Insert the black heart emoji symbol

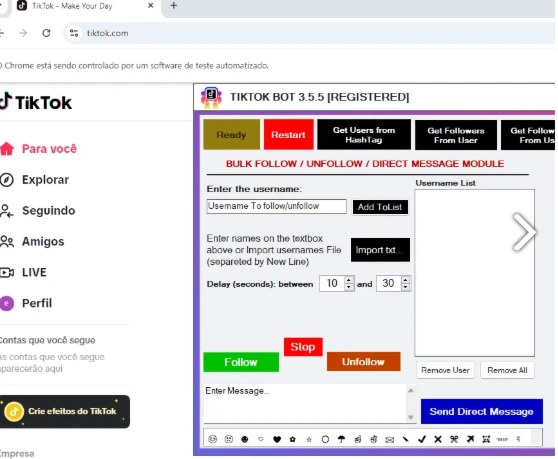(x=277, y=439)
